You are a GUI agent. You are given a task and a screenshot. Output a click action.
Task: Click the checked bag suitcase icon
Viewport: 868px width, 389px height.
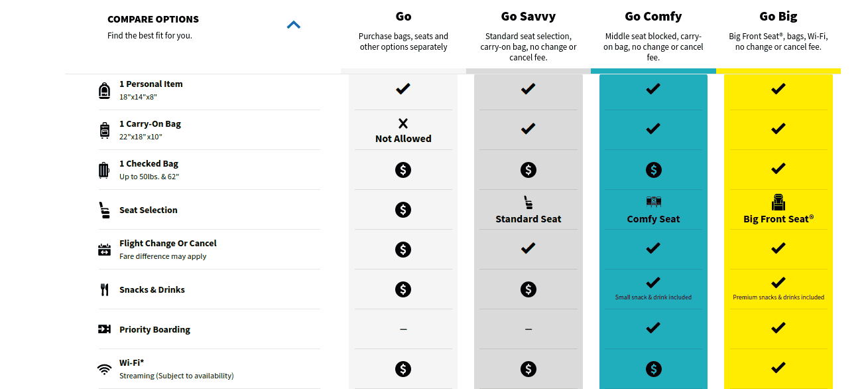tap(104, 169)
